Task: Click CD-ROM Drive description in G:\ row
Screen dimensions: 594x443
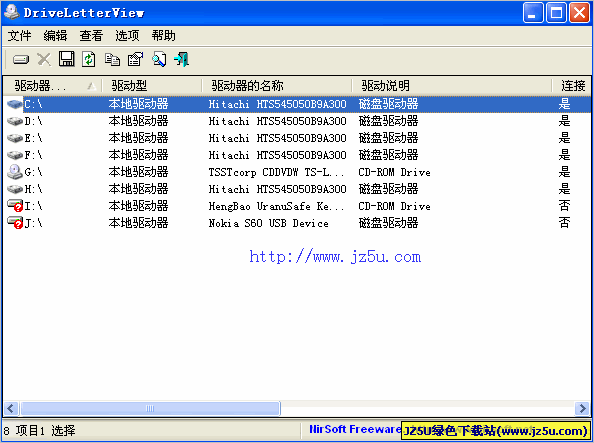Action: [x=394, y=172]
